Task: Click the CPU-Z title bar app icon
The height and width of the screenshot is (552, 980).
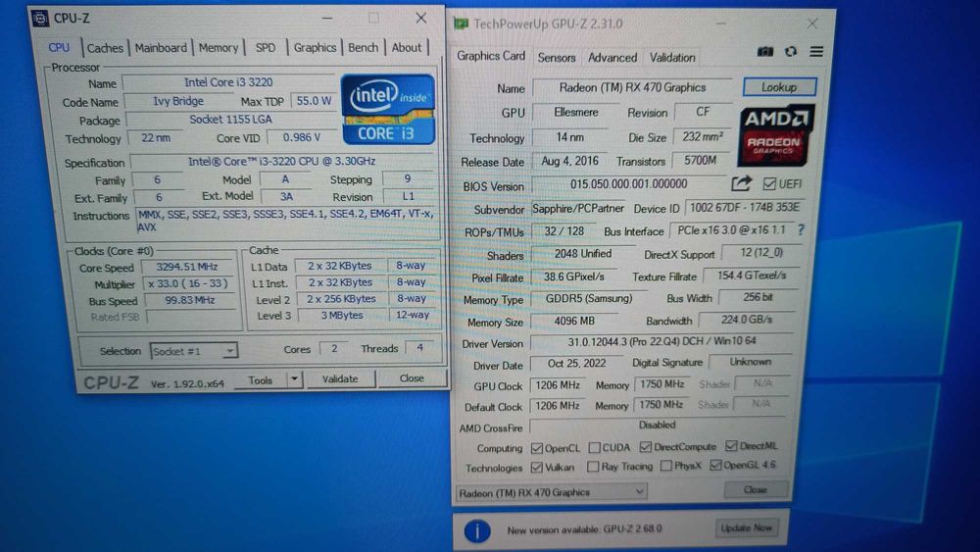Action: pyautogui.click(x=40, y=18)
